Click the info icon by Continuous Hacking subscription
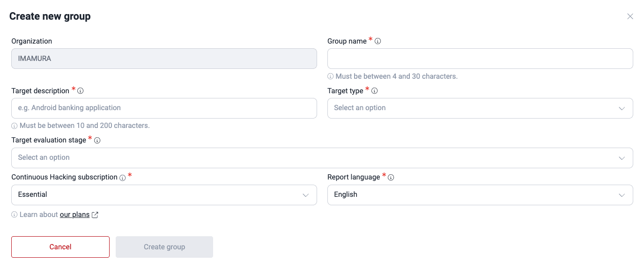The height and width of the screenshot is (269, 644). click(122, 178)
